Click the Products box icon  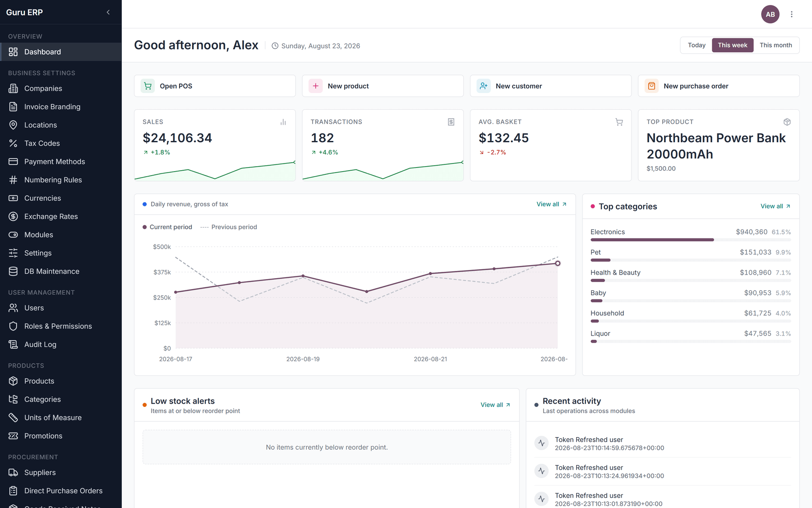pos(13,381)
